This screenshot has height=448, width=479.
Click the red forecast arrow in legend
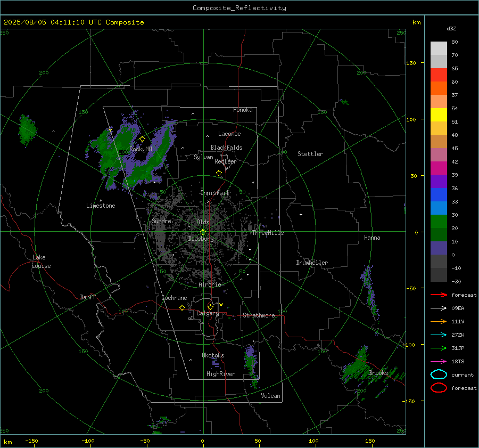coord(439,295)
